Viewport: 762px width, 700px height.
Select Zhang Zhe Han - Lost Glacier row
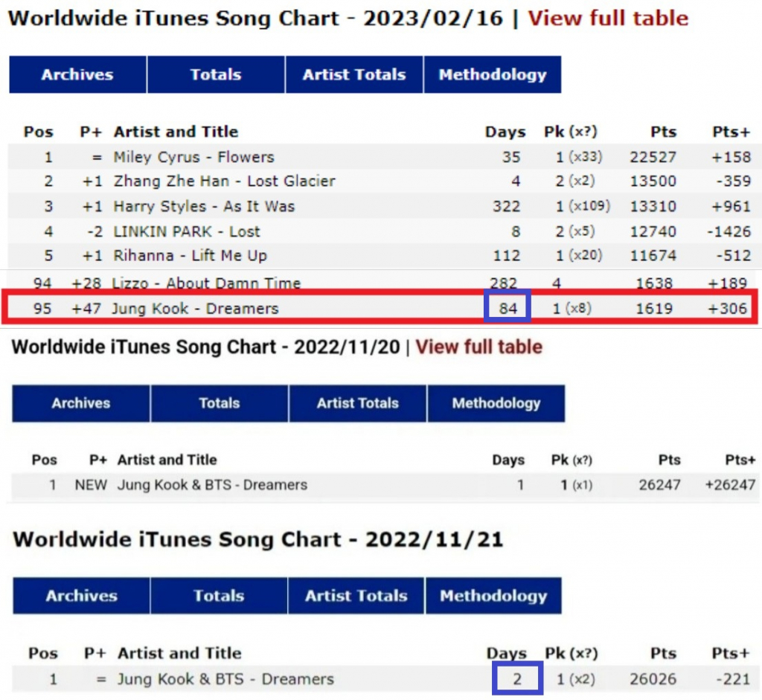coord(385,182)
